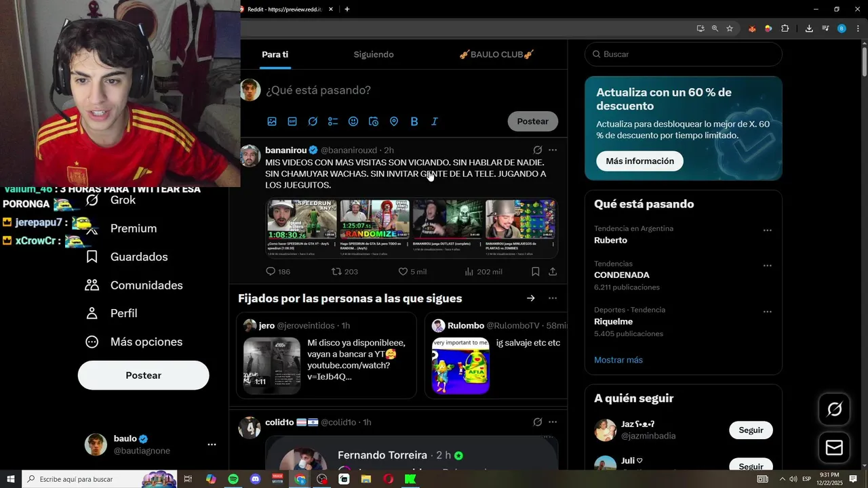
Task: View analytics for 202 mil views
Action: pyautogui.click(x=483, y=272)
